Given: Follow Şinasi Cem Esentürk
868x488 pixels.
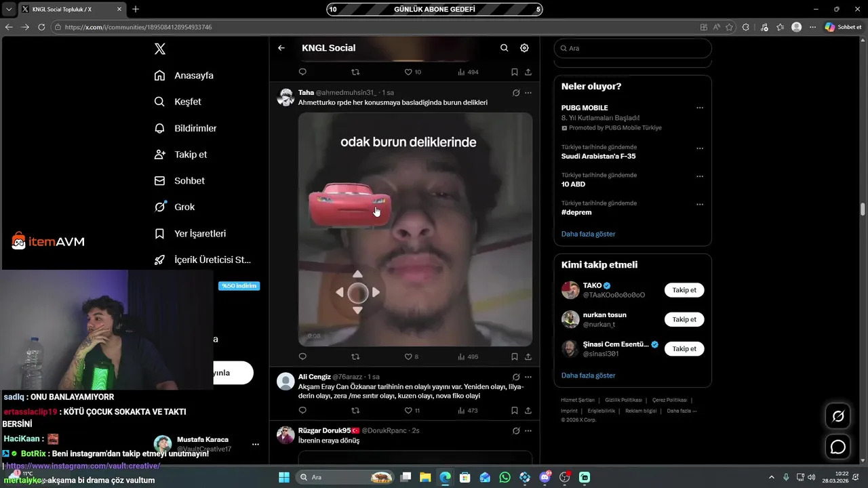Looking at the screenshot, I should click(x=684, y=348).
